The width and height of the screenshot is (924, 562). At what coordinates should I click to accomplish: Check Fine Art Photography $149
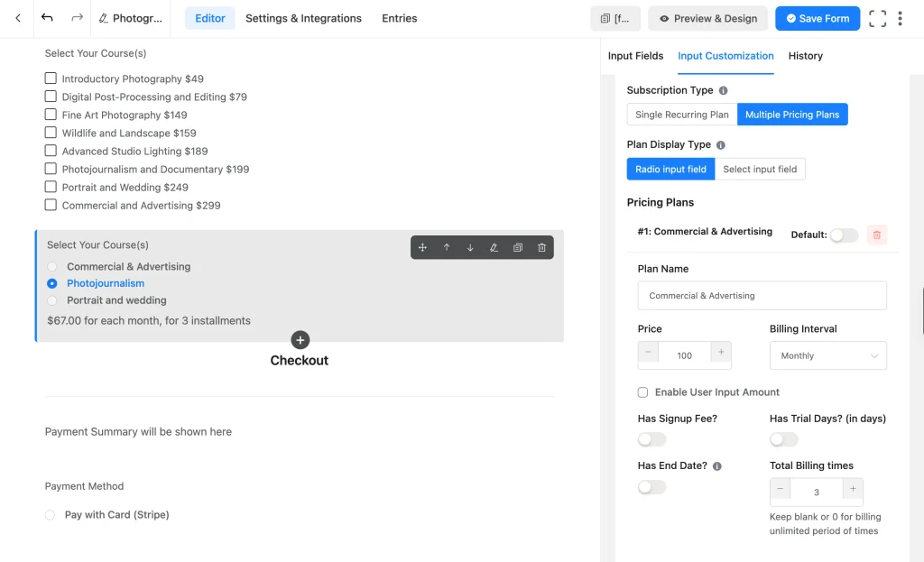[x=51, y=115]
